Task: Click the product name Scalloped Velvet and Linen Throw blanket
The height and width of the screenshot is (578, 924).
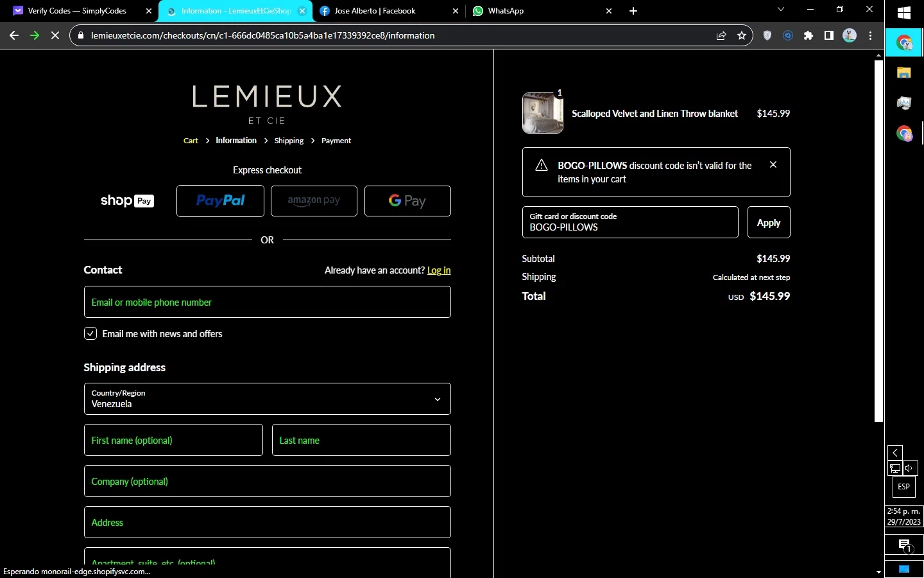Action: coord(655,114)
